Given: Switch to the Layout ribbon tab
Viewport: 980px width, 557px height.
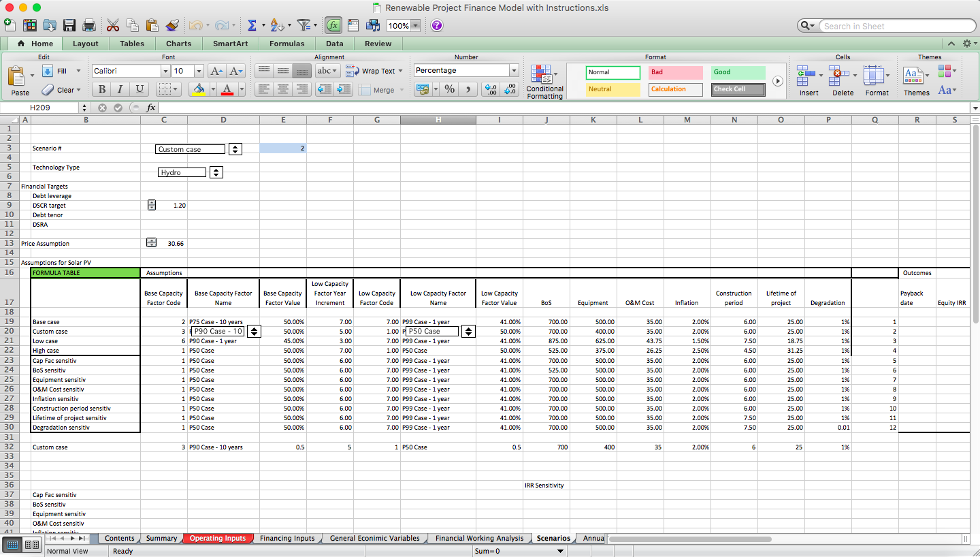Looking at the screenshot, I should (x=86, y=44).
